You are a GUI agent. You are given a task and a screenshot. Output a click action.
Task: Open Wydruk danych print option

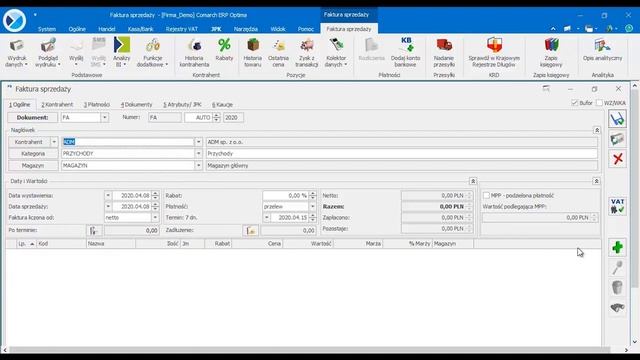point(17,53)
